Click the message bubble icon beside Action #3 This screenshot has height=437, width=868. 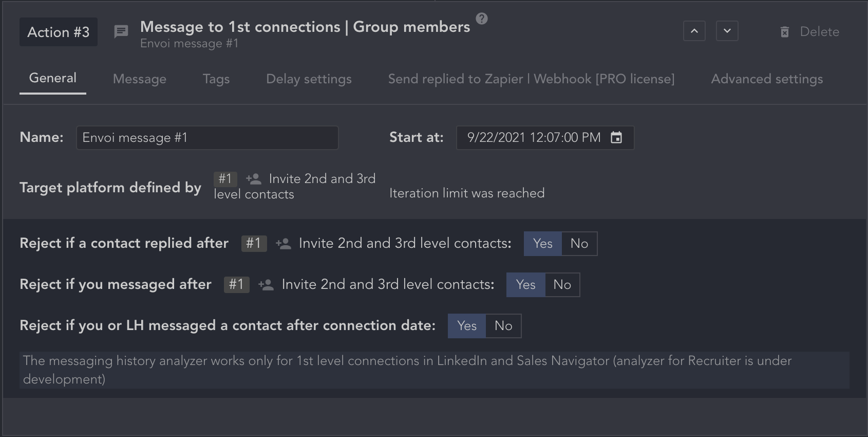point(121,32)
